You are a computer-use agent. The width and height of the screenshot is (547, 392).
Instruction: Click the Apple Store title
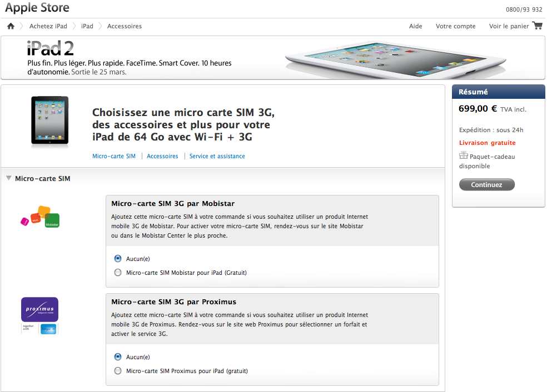click(x=37, y=8)
